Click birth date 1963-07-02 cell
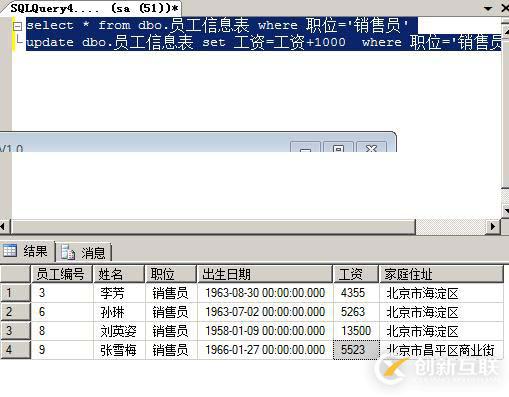The image size is (509, 397). click(265, 312)
